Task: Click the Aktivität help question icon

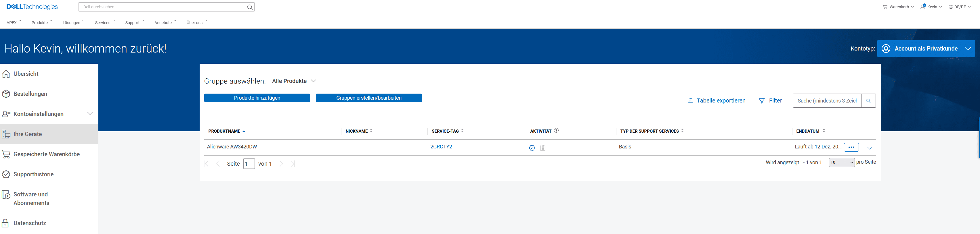Action: pos(556,131)
